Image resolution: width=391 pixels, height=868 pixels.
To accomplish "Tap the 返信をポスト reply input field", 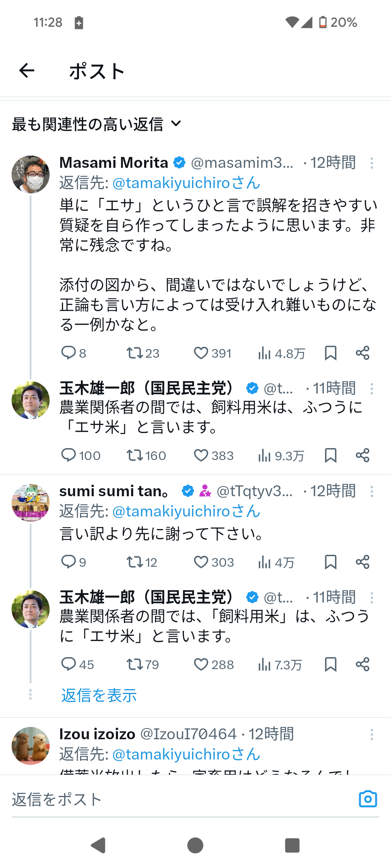I will [145, 799].
